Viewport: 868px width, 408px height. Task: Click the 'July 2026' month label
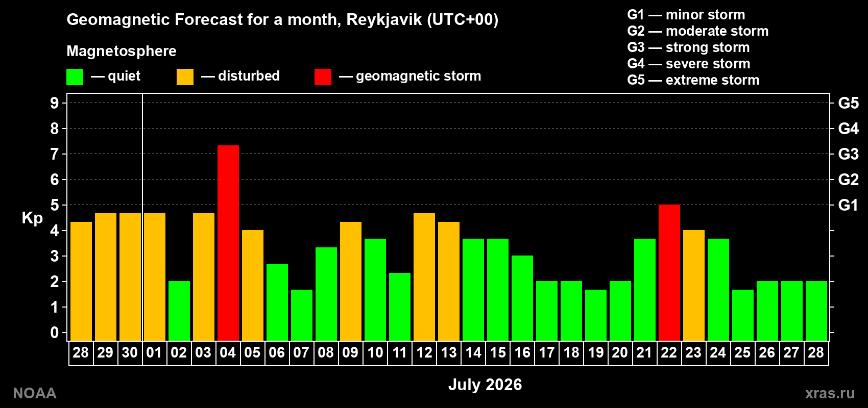[x=485, y=385]
